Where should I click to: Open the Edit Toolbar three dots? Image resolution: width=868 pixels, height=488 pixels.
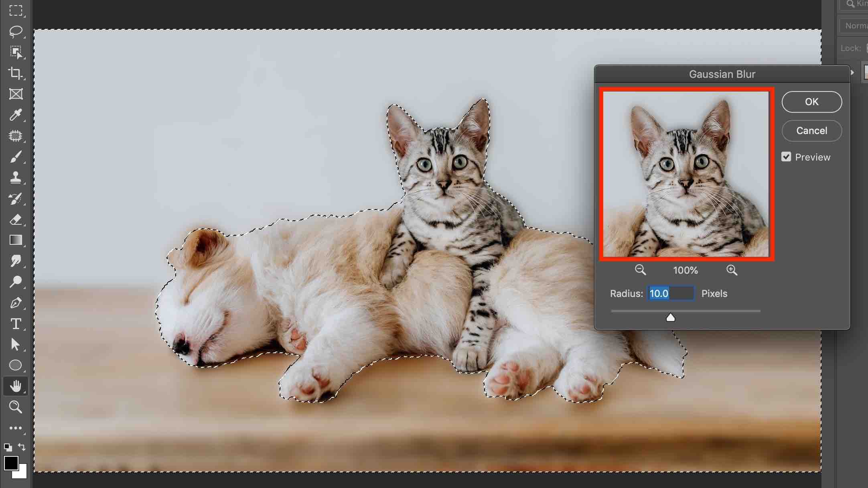16,428
